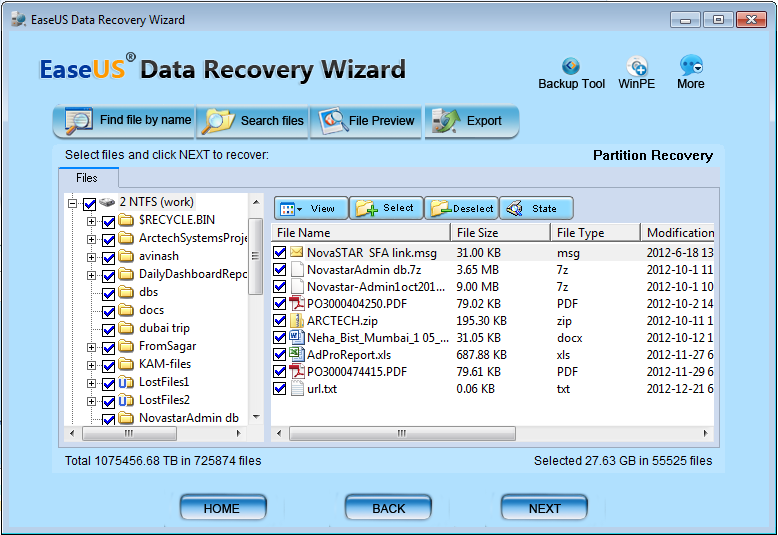Open the Backup Tool icon
778x535 pixels.
(x=571, y=66)
